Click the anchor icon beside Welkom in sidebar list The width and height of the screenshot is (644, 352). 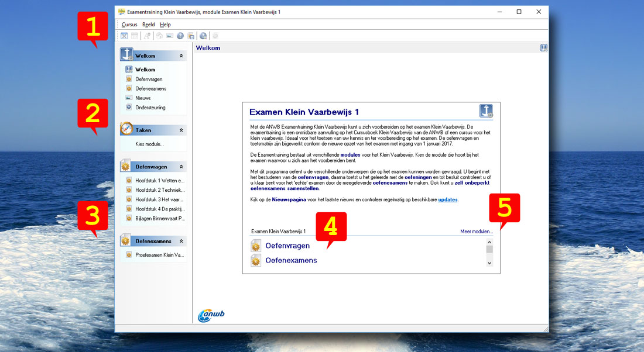(x=129, y=70)
